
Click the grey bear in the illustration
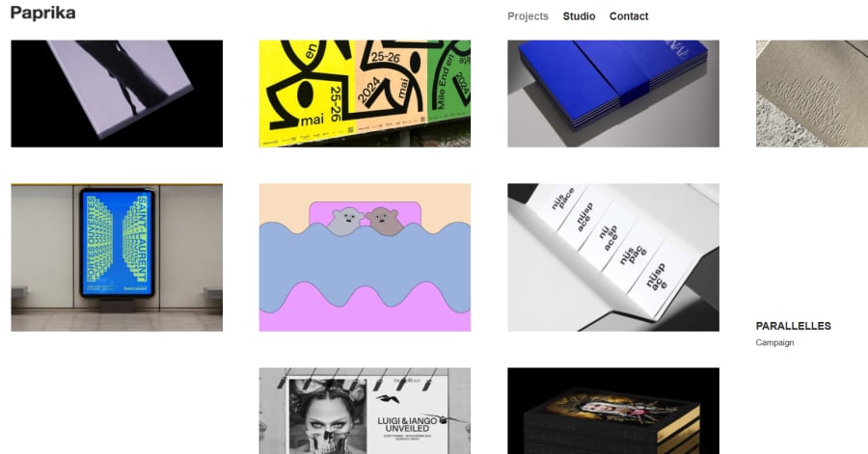coord(346,220)
